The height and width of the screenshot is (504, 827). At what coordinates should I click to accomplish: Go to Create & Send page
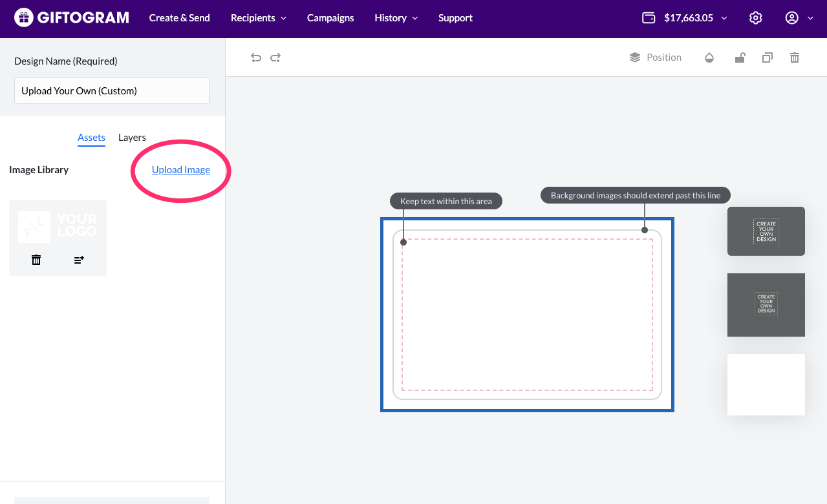click(x=179, y=18)
